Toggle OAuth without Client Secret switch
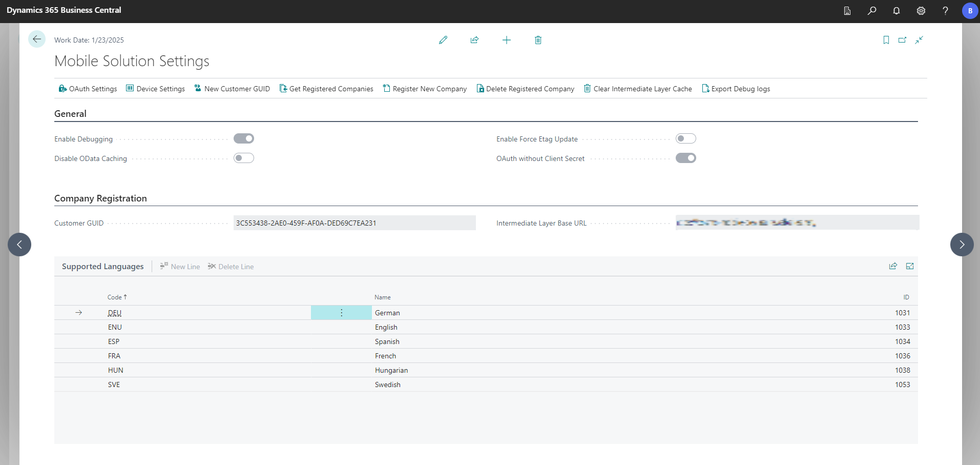This screenshot has width=980, height=465. (685, 158)
